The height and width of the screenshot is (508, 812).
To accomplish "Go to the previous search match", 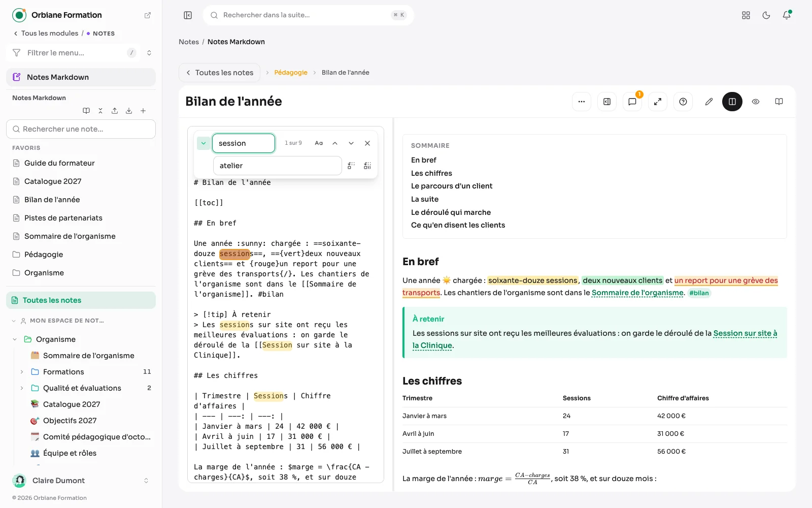I will [335, 143].
